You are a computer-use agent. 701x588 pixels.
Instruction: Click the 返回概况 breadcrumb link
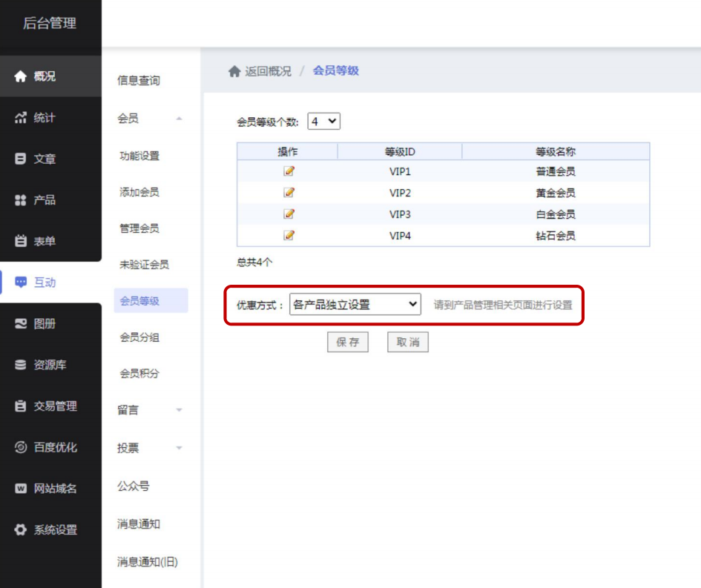[268, 71]
